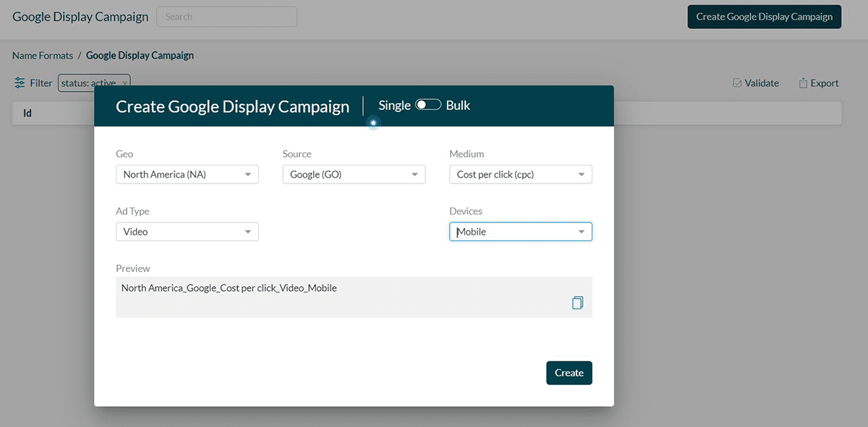Click the Single label beside the switch
The height and width of the screenshot is (427, 868).
click(393, 105)
